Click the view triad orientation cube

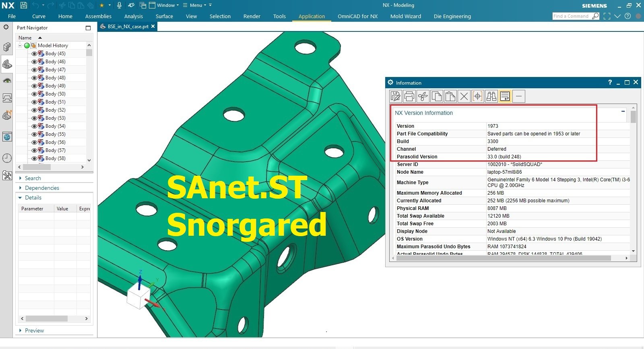tap(138, 297)
